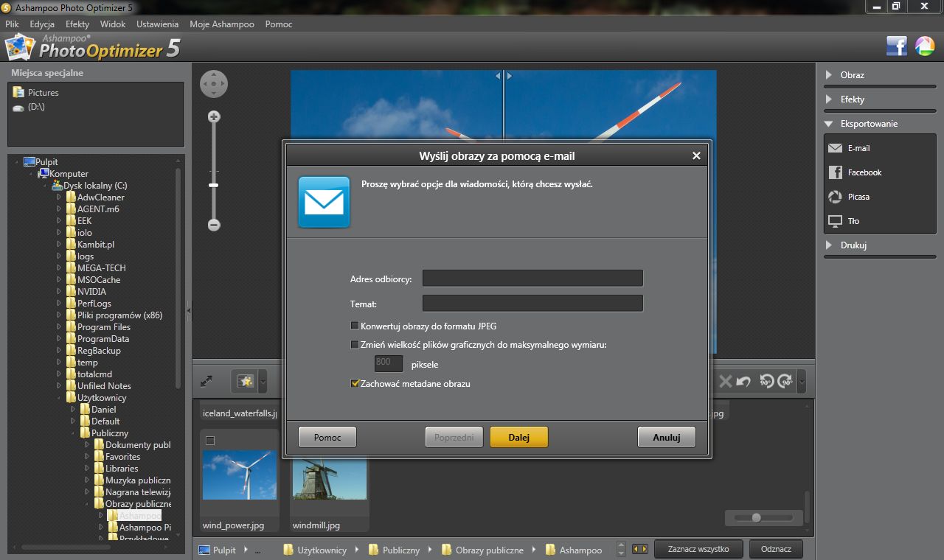Uncheck Zachować metadane obrazu
The height and width of the screenshot is (560, 944).
(x=355, y=384)
